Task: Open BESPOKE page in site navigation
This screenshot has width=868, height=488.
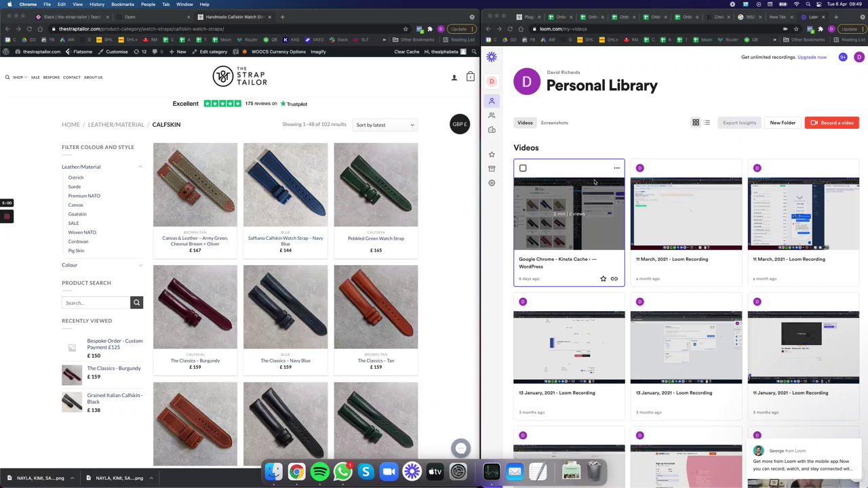Action: [x=52, y=77]
